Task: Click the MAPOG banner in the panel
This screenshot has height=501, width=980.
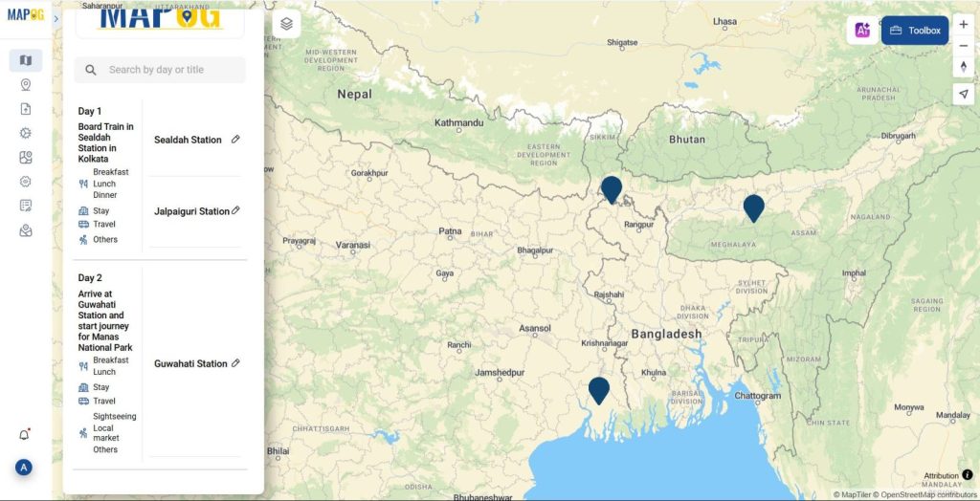Action: click(x=160, y=20)
